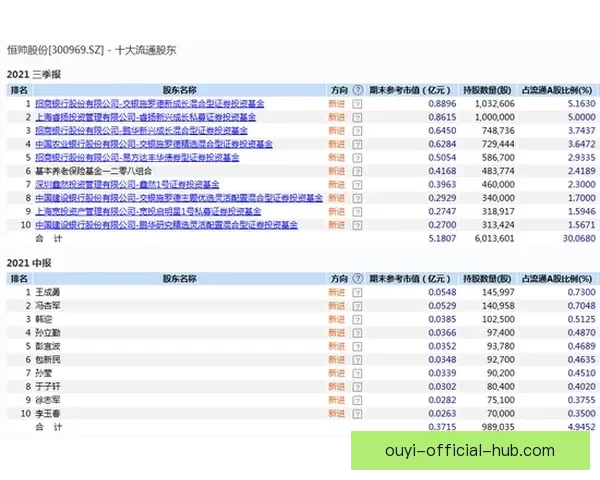This screenshot has height=480, width=600.
Task: Select the 2021 中报 section heading
Action: tap(29, 263)
